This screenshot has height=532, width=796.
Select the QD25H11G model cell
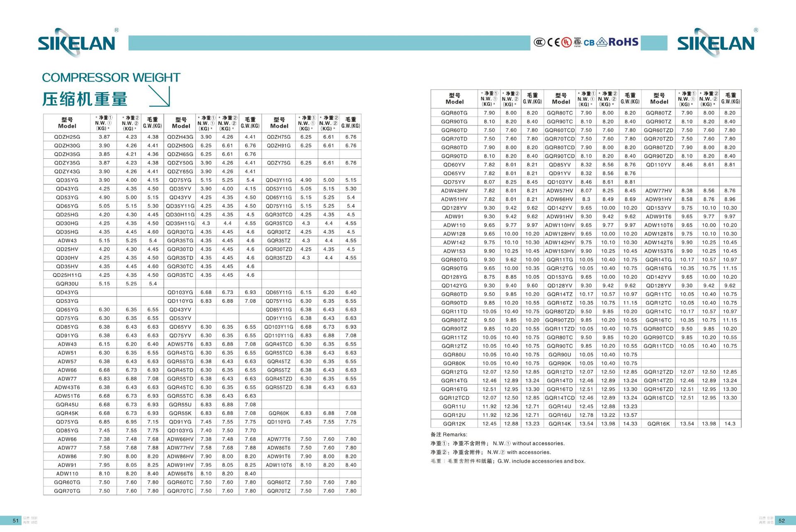pos(67,275)
